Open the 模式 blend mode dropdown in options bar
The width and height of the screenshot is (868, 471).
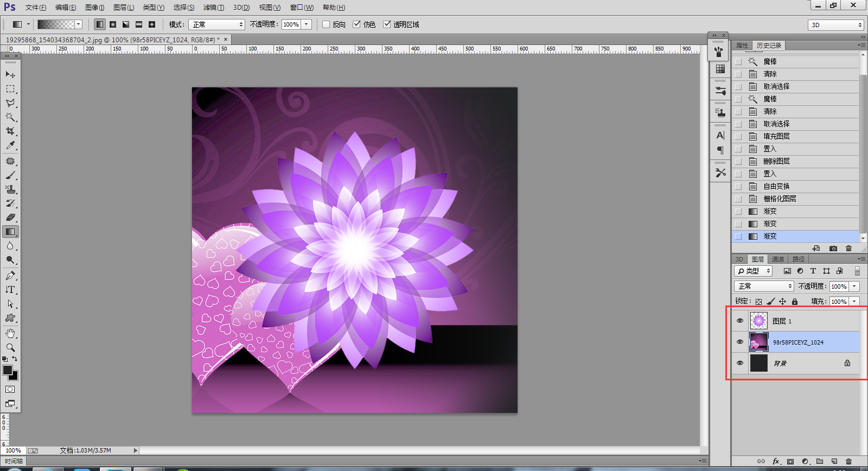tap(217, 24)
